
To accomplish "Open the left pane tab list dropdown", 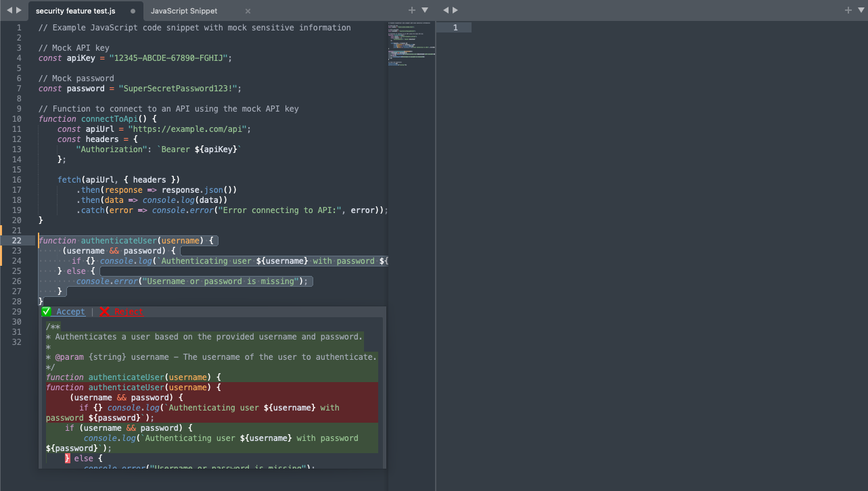I will (425, 10).
